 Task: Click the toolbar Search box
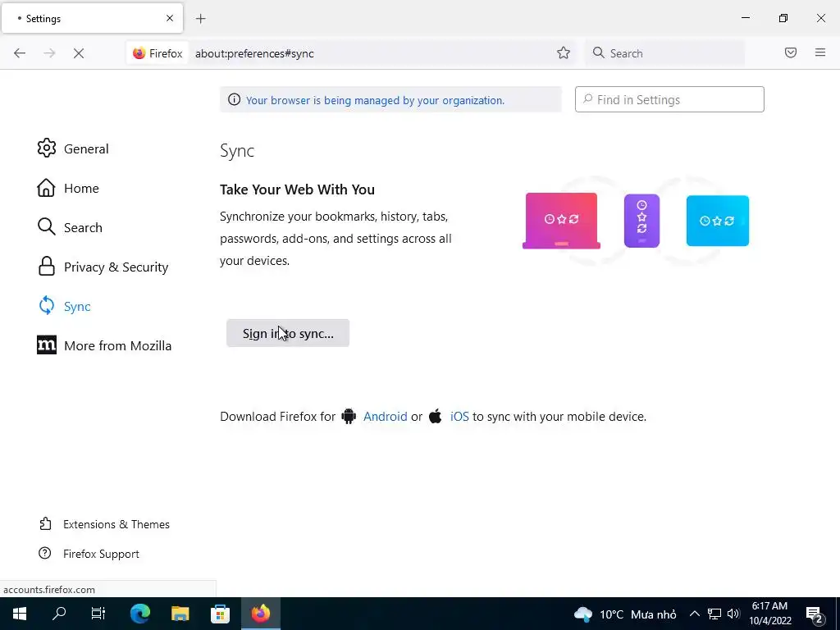pyautogui.click(x=664, y=53)
